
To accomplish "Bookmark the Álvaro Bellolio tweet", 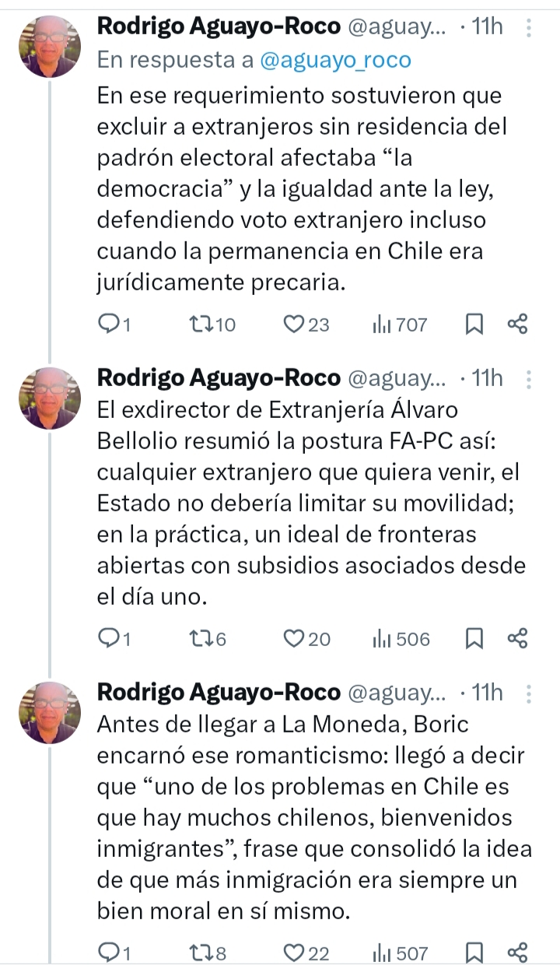I will (474, 639).
